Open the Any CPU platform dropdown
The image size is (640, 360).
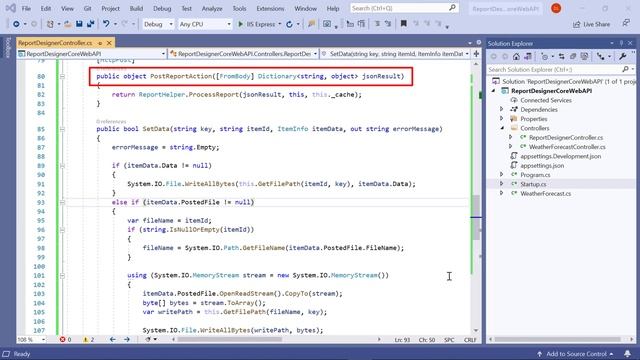coord(205,24)
